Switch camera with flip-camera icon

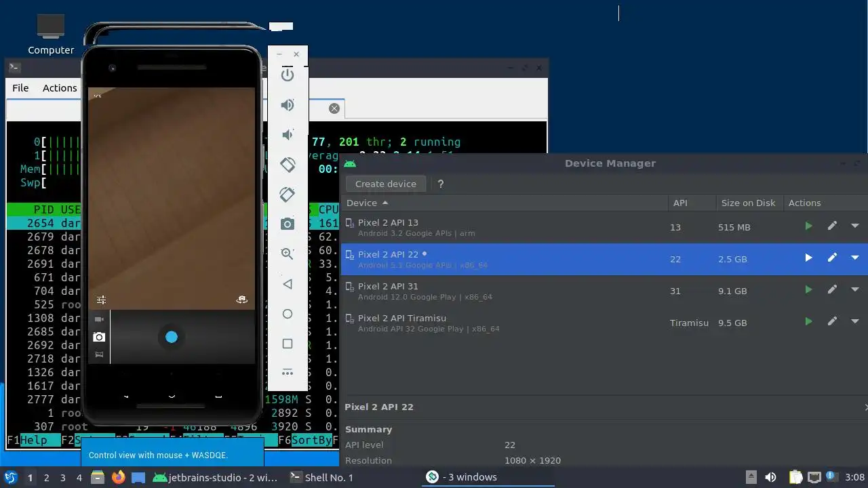point(241,300)
